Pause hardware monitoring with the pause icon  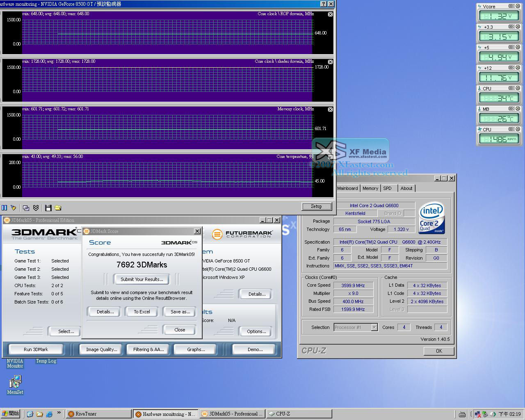4,208
